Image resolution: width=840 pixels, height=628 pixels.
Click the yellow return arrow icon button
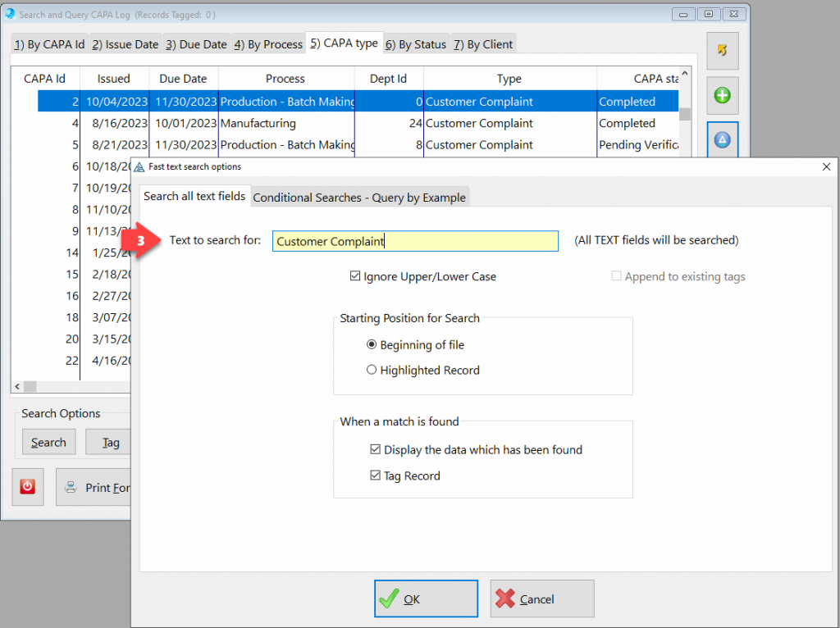[723, 51]
